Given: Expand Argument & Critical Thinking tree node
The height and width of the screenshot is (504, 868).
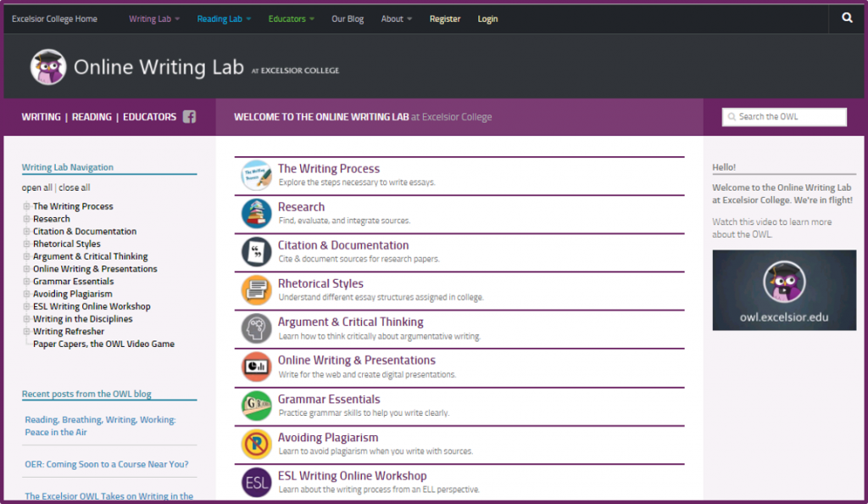Looking at the screenshot, I should pos(26,256).
